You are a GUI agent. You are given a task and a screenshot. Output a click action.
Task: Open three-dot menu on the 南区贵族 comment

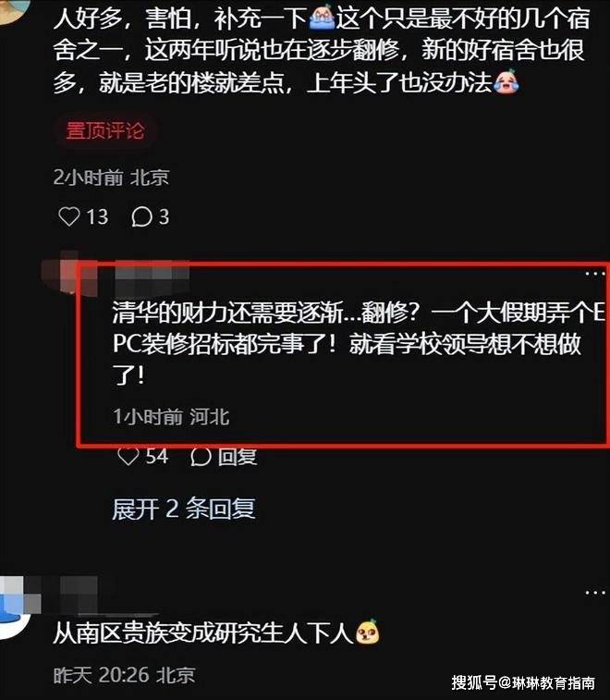[x=595, y=593]
